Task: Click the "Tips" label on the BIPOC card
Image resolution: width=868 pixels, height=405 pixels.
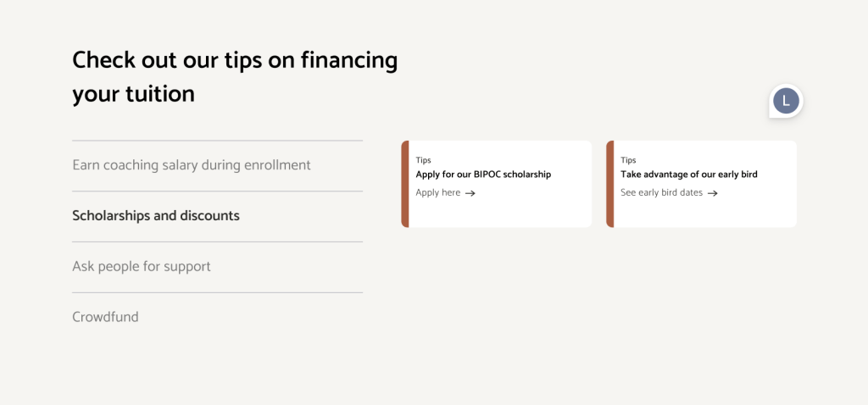Action: (x=423, y=160)
